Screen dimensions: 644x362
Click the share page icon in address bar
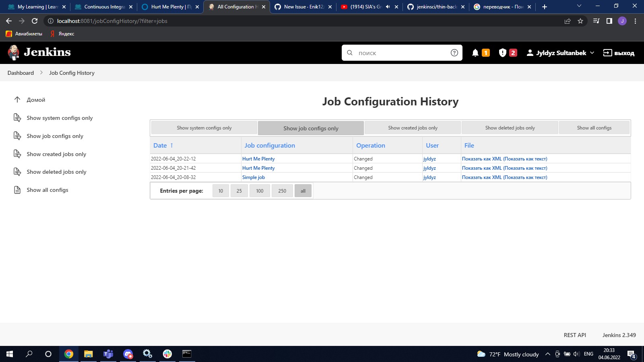[x=568, y=21]
